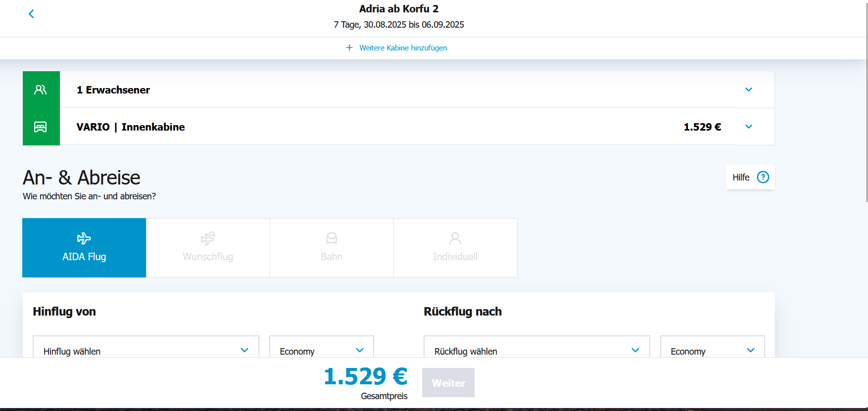Viewport: 868px width, 411px height.
Task: Open Economy class dropdown for Hinflug
Action: (321, 350)
